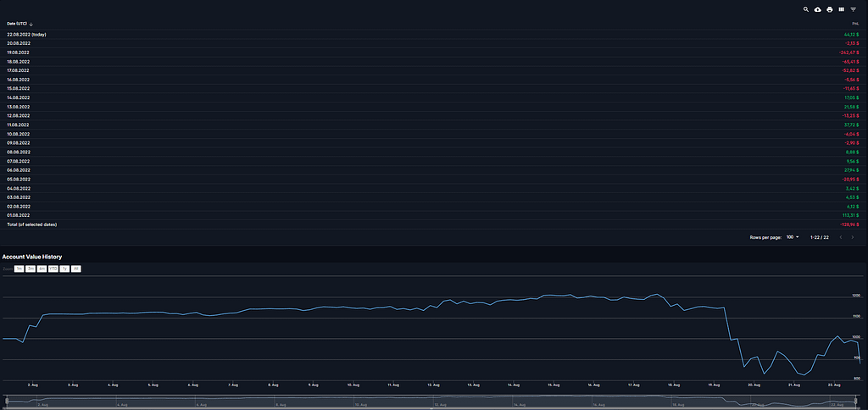Select the 08.08.2022 date row

[x=433, y=152]
